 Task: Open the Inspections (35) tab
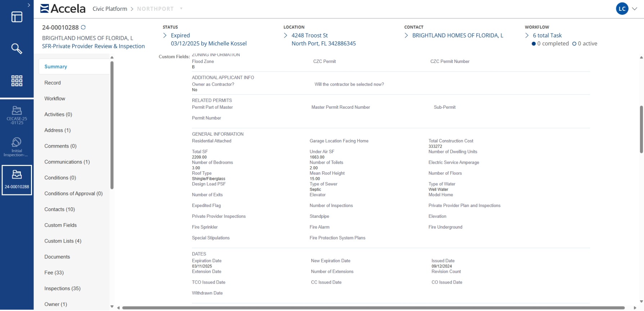(62, 288)
